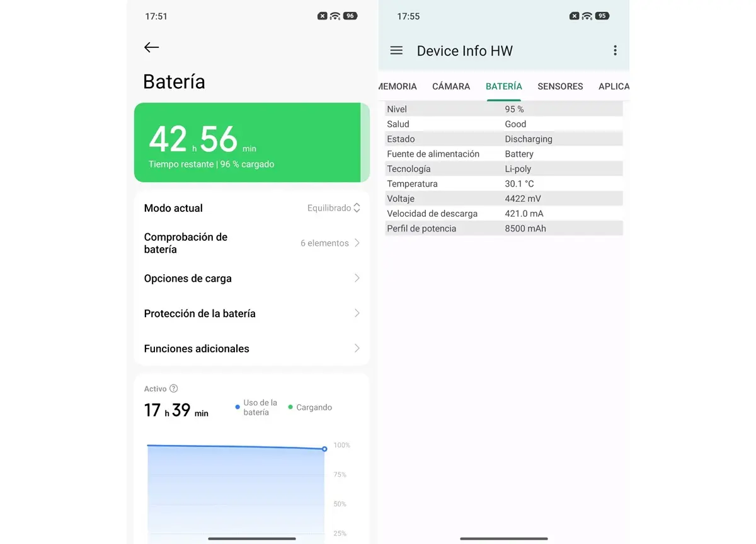Tap the Temperatura row in battery info

click(504, 184)
